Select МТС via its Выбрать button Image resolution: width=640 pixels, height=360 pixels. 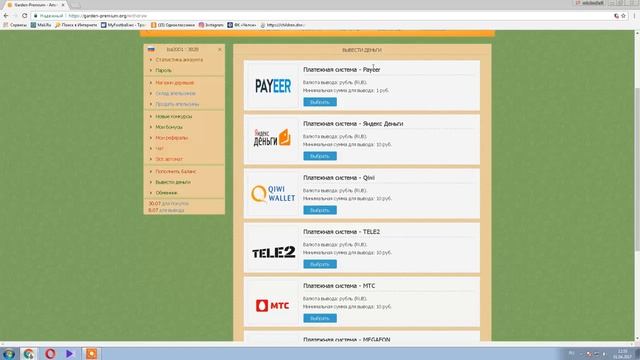point(320,318)
